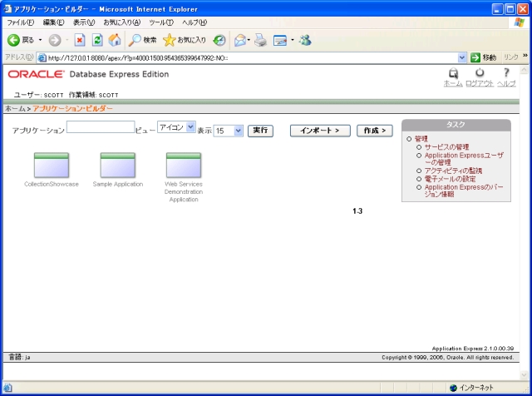This screenshot has width=532, height=396.
Task: Open the 表示(V) menu
Action: pyautogui.click(x=84, y=22)
